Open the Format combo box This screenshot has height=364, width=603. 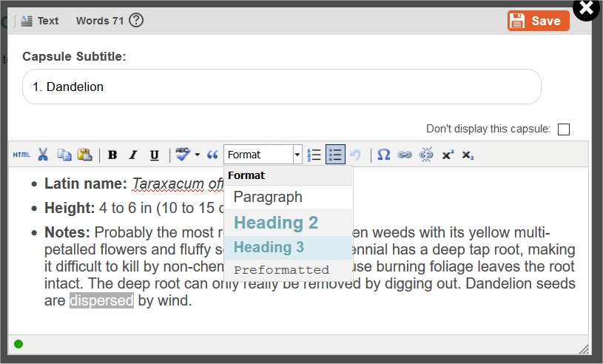263,155
